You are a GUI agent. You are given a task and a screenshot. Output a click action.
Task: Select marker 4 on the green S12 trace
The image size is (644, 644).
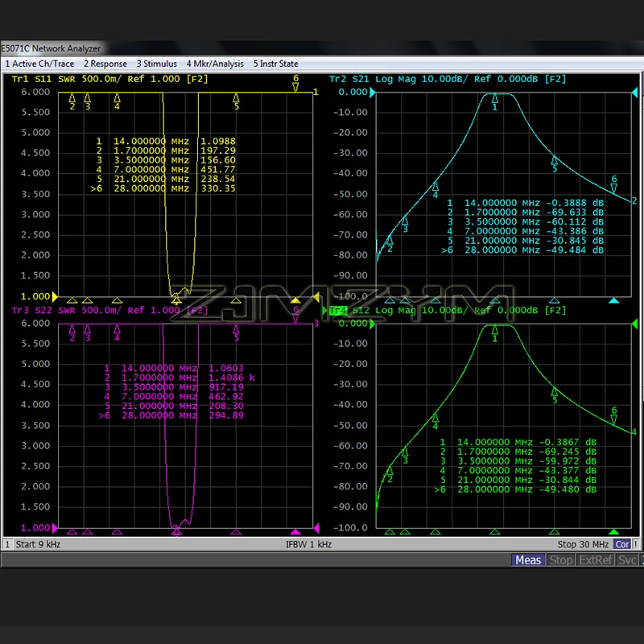[x=436, y=422]
